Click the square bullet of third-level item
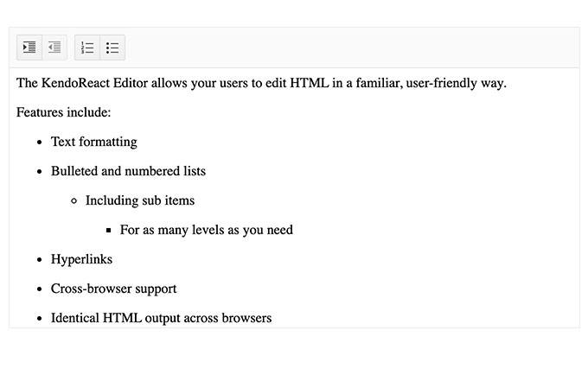This screenshot has height=381, width=588. pos(109,231)
